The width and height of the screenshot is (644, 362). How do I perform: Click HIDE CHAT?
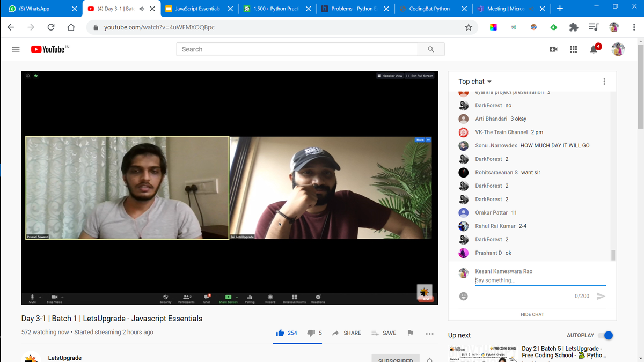tap(532, 314)
